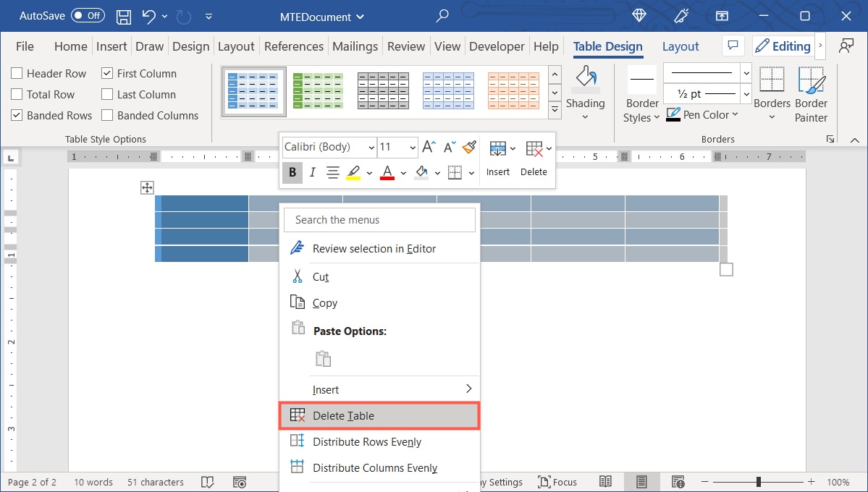Image resolution: width=868 pixels, height=492 pixels.
Task: Click the Editing mode button
Action: point(783,46)
